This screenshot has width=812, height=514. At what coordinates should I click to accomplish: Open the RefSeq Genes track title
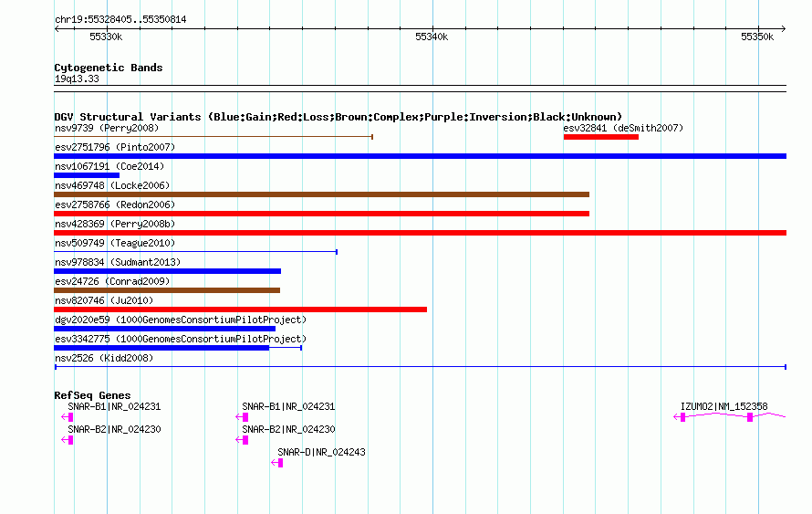(92, 394)
